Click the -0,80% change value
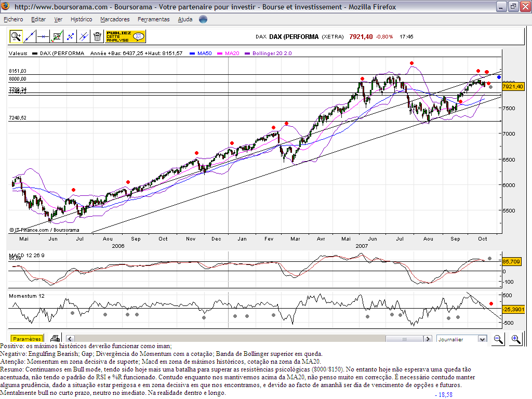The height and width of the screenshot is (399, 532). (384, 37)
